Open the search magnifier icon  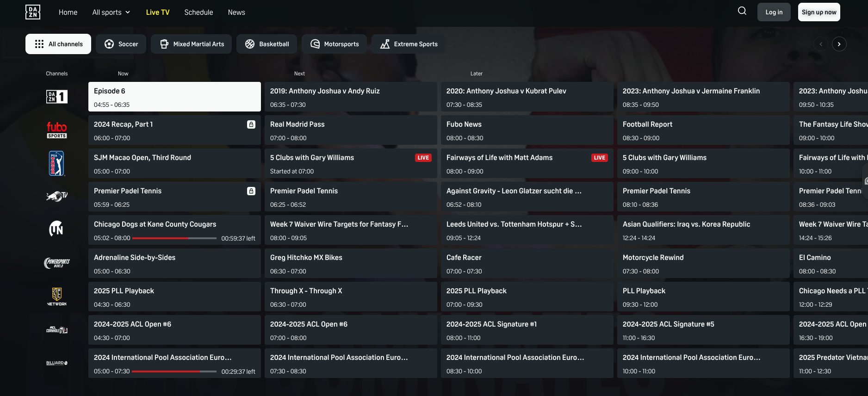pos(742,11)
